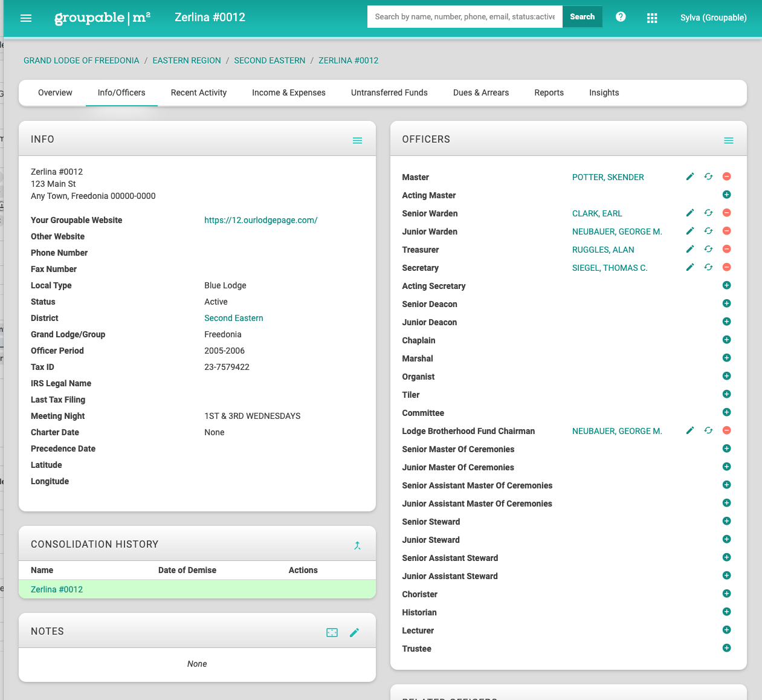
Task: Add a Committee officer
Action: coord(727,412)
